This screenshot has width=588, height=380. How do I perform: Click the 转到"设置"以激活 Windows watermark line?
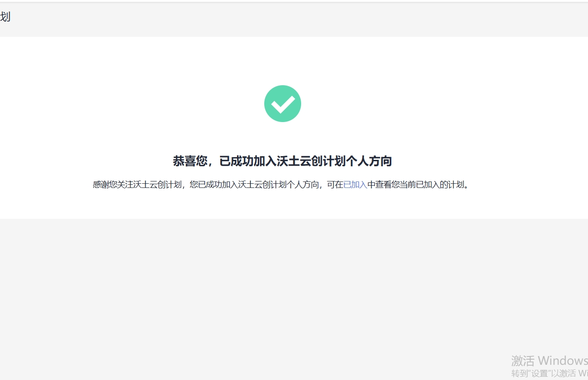(549, 373)
